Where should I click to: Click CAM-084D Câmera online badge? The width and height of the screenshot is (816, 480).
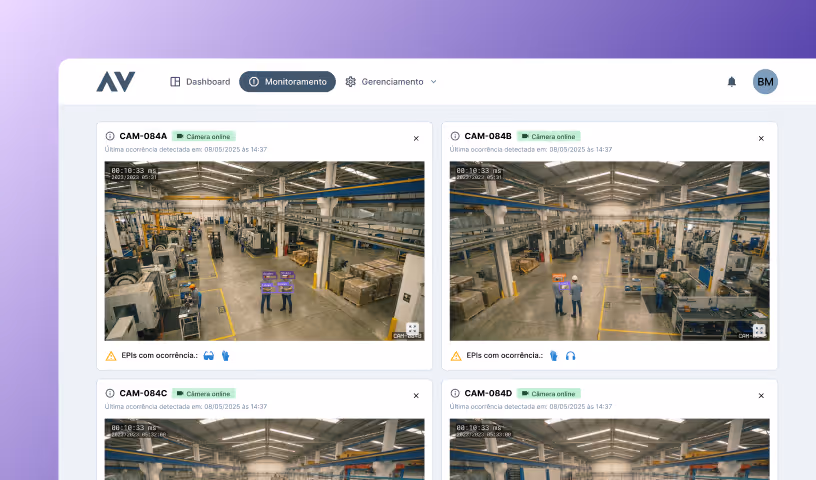pos(549,394)
